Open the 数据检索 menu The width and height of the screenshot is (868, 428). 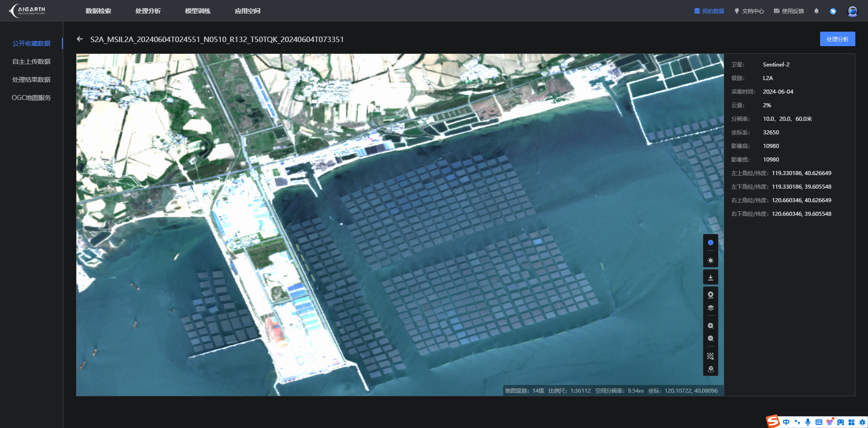pyautogui.click(x=99, y=11)
